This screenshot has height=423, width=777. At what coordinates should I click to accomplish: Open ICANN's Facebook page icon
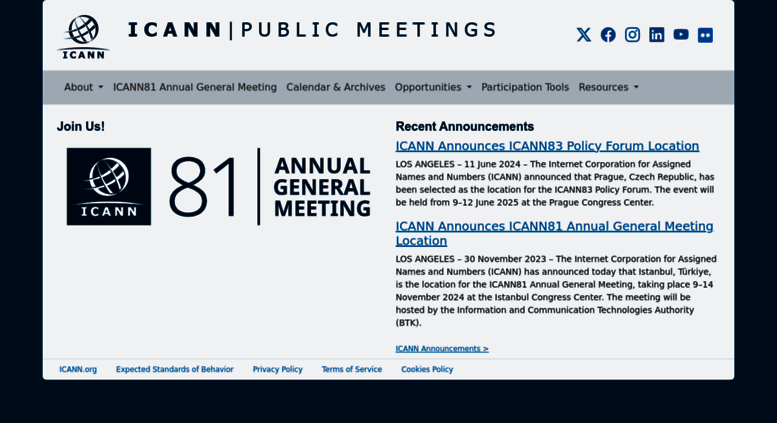coord(608,35)
